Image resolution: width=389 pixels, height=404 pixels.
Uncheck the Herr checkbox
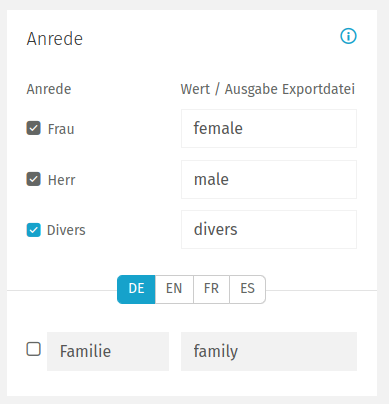[34, 179]
